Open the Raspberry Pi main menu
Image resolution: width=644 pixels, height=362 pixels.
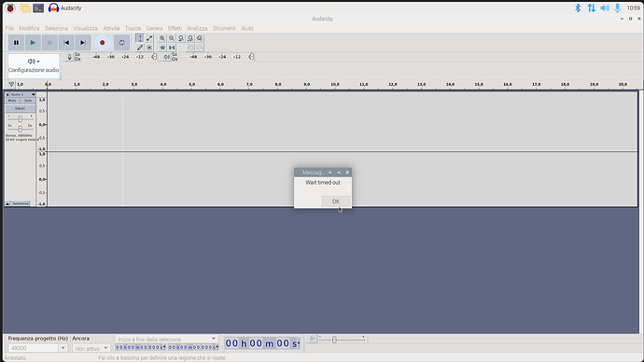click(x=10, y=7)
